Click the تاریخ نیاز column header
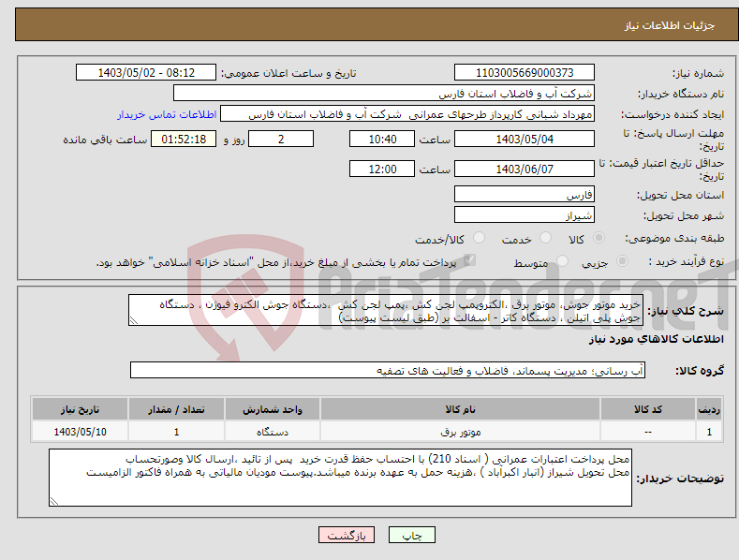 click(x=81, y=409)
